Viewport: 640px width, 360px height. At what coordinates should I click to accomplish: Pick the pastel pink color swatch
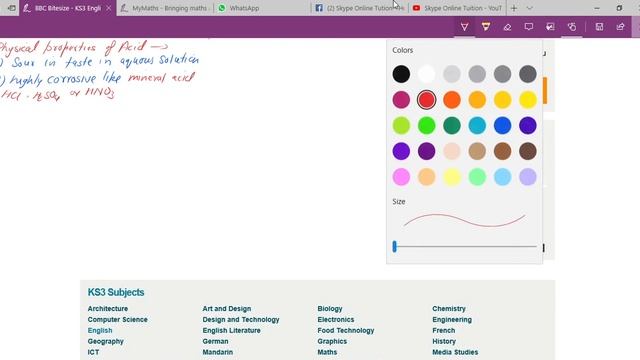click(401, 177)
